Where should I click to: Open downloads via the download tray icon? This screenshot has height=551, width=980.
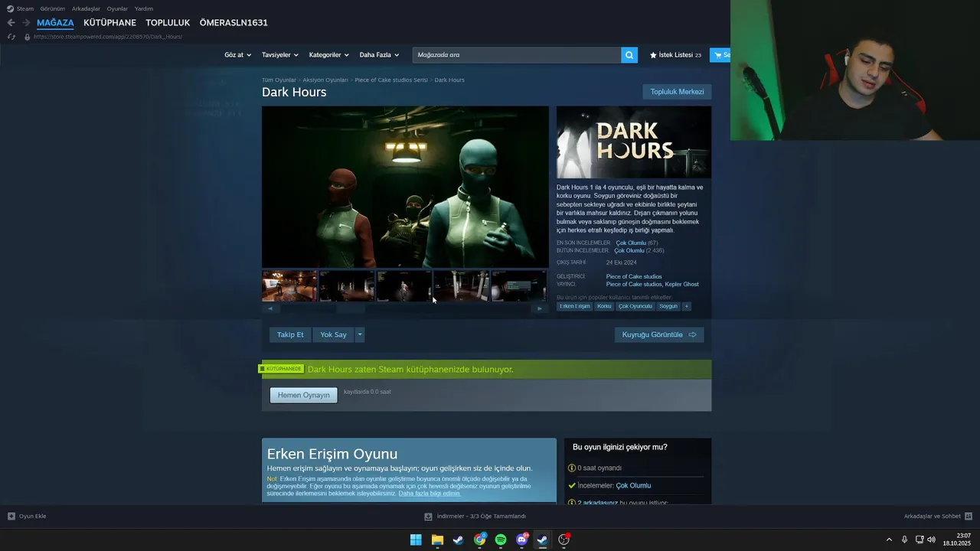(x=429, y=516)
